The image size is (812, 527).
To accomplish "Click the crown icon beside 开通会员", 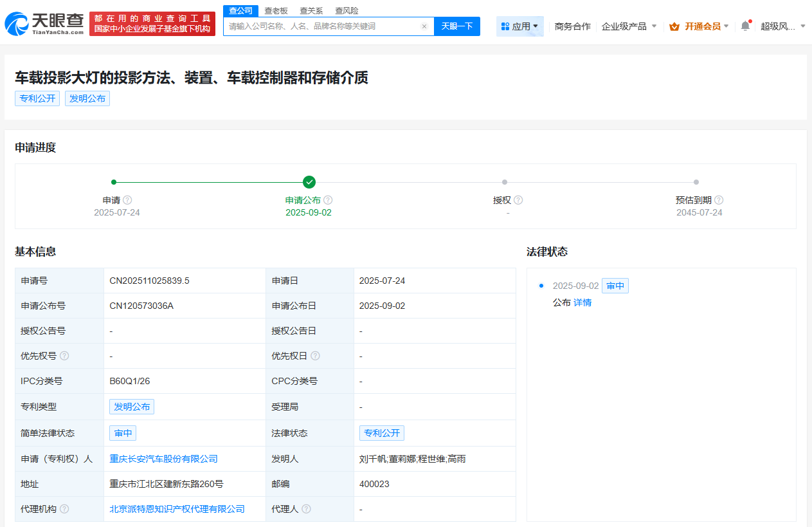I will point(674,26).
